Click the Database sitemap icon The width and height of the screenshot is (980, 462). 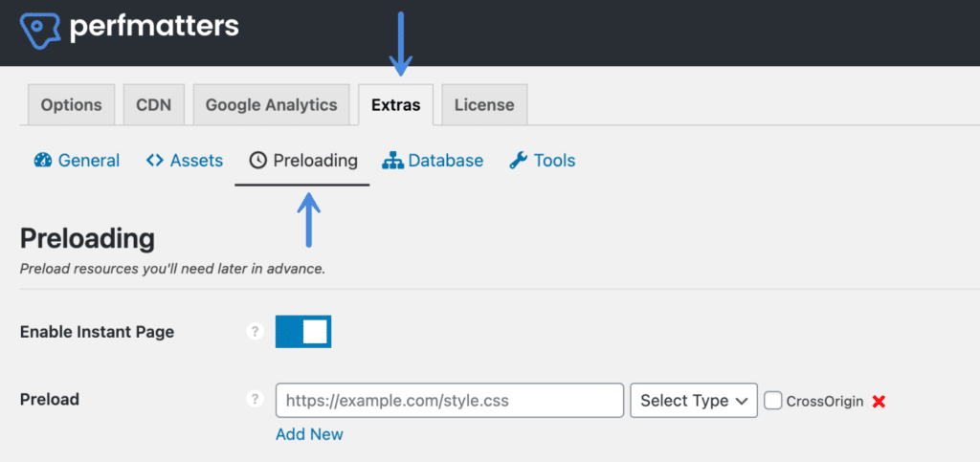(x=392, y=161)
